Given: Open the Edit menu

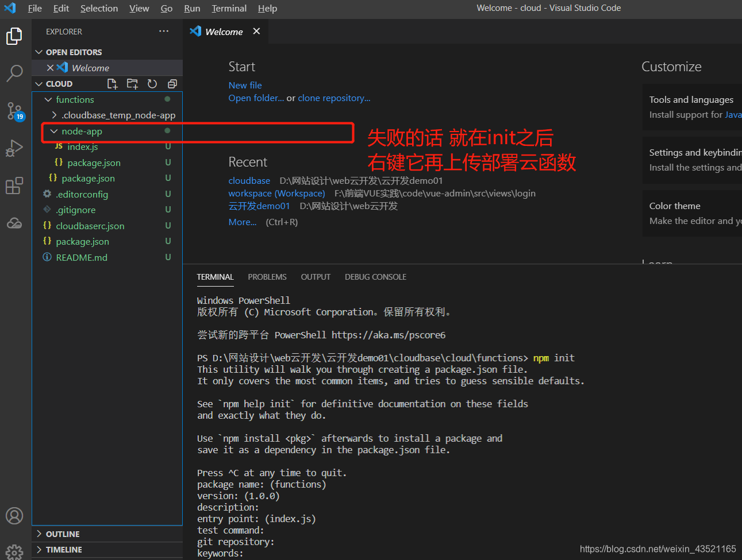Looking at the screenshot, I should pyautogui.click(x=61, y=8).
